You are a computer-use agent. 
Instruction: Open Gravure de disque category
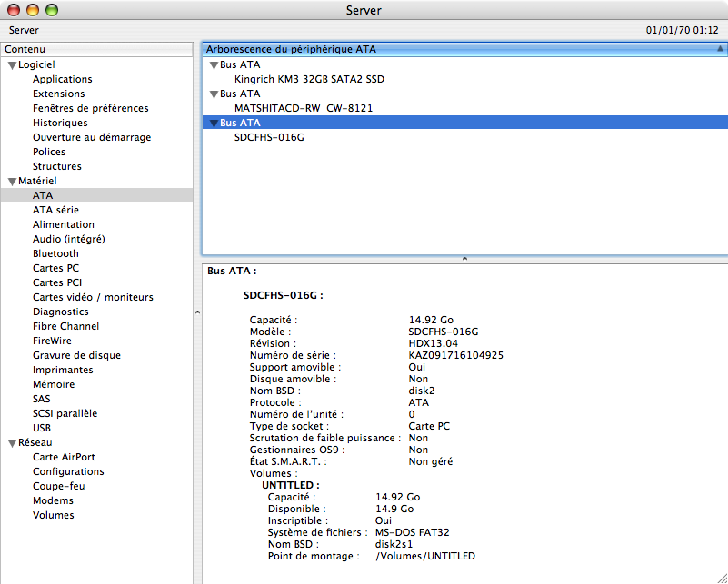pos(76,355)
